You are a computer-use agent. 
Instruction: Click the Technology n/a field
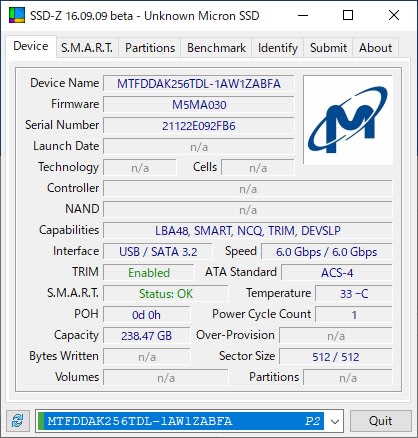(140, 168)
